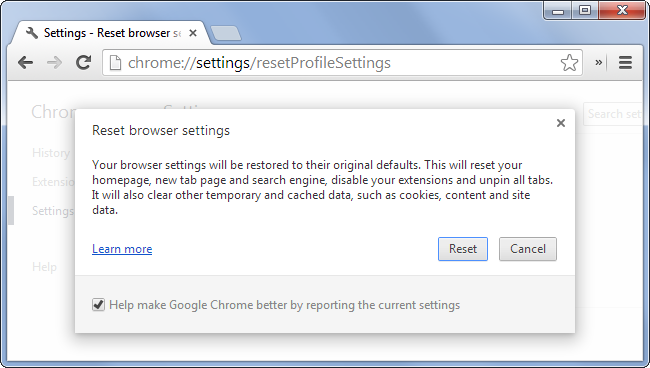Show hidden extensions via the chevron overflow
The image size is (650, 368).
[x=599, y=63]
